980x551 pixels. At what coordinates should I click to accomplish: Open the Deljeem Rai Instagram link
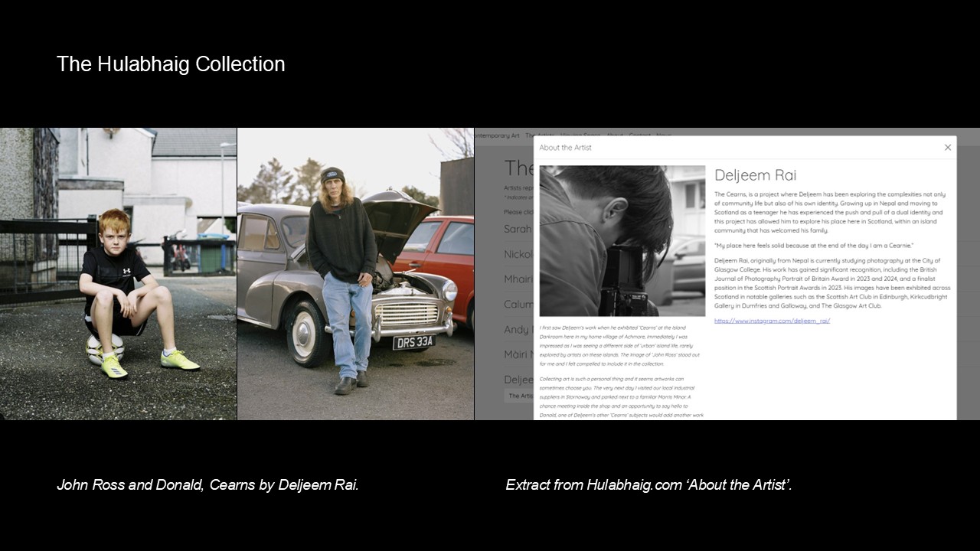click(772, 321)
